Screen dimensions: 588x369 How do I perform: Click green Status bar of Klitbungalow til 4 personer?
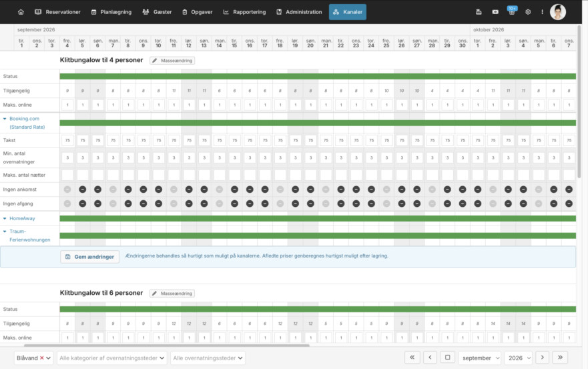coord(318,76)
